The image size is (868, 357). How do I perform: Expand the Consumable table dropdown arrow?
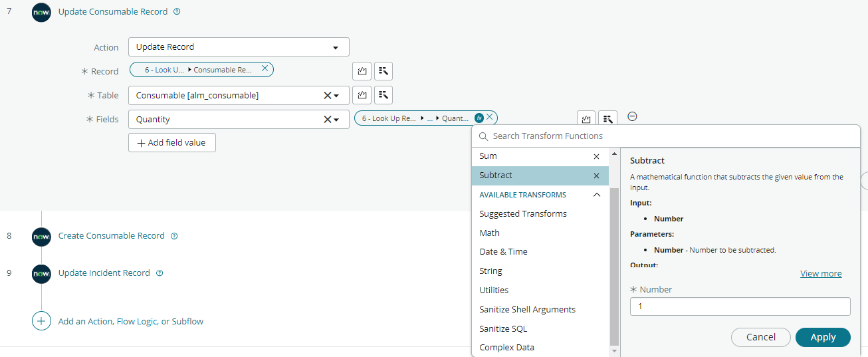pyautogui.click(x=336, y=96)
